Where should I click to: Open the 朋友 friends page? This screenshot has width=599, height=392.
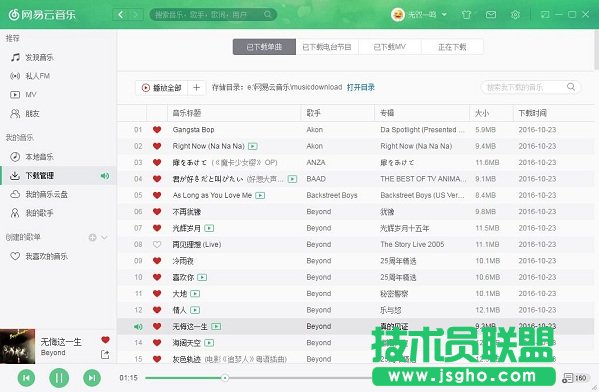[25, 113]
